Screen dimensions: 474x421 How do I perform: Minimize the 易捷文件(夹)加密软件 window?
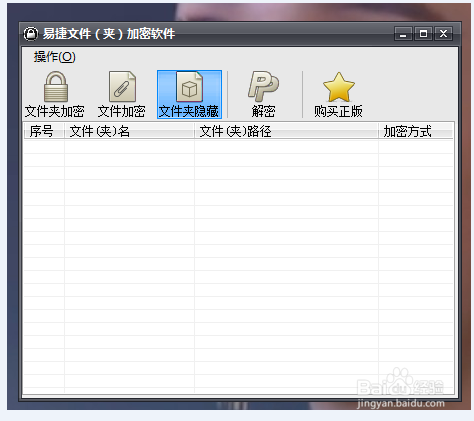[403, 34]
